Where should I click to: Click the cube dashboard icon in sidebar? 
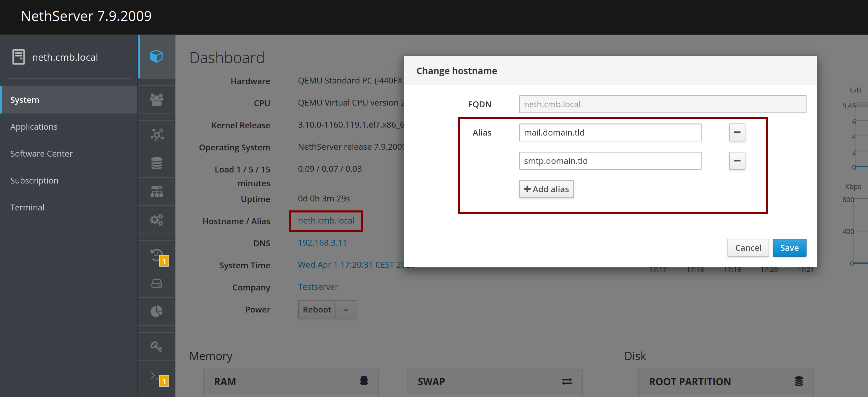coord(156,56)
